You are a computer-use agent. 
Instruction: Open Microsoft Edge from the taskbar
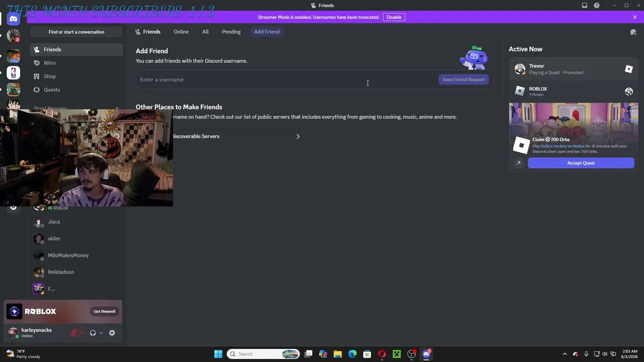tap(352, 354)
